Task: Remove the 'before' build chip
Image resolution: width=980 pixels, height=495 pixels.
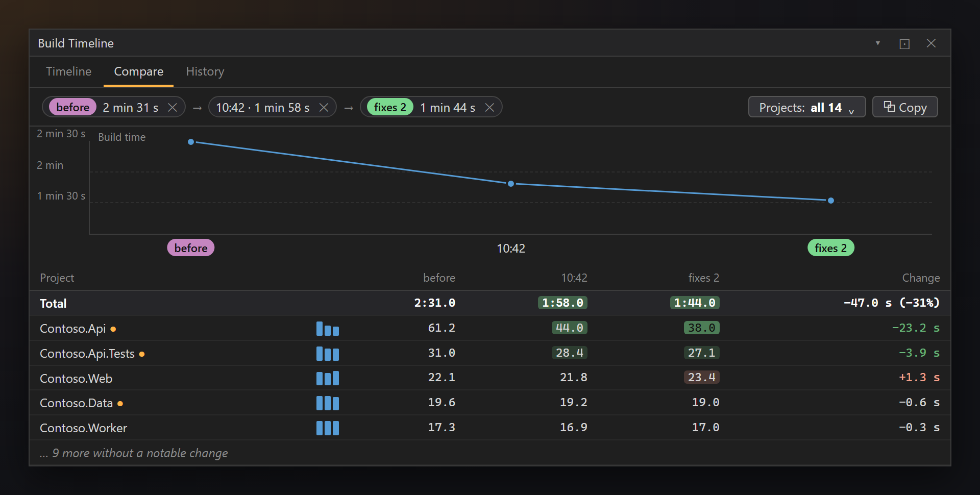Action: [x=173, y=107]
